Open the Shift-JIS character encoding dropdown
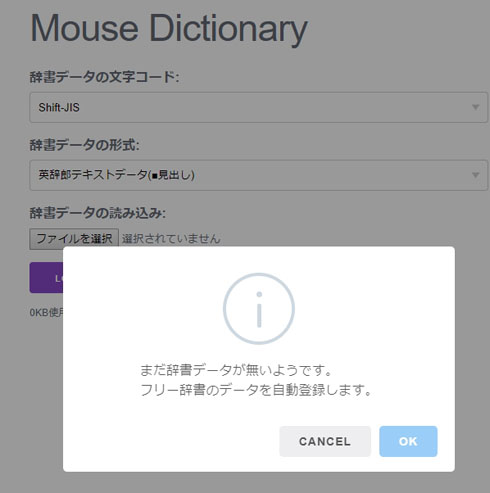Viewport: 490px width, 493px height. [259, 107]
